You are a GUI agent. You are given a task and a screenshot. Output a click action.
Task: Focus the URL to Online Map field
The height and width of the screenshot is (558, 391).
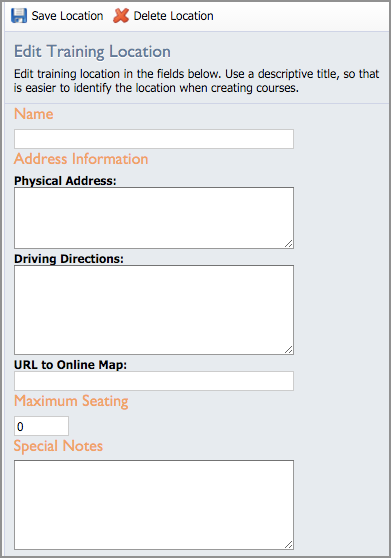point(154,381)
